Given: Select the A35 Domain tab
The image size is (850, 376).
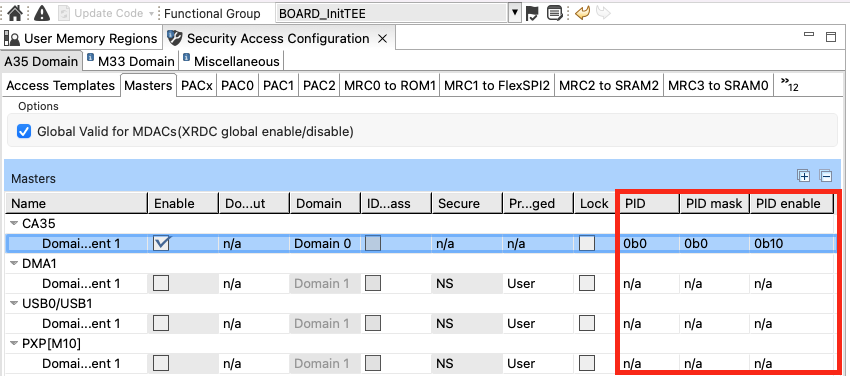Looking at the screenshot, I should click(x=41, y=61).
